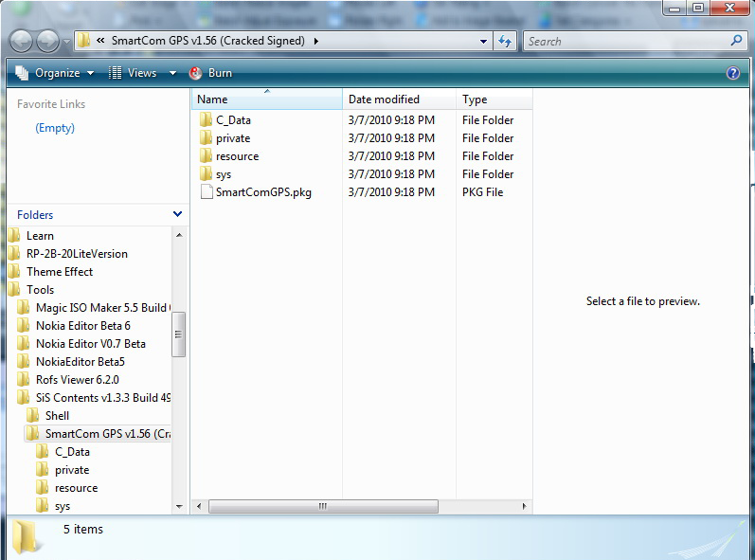
Task: Open the Views dropdown arrow
Action: (x=172, y=73)
